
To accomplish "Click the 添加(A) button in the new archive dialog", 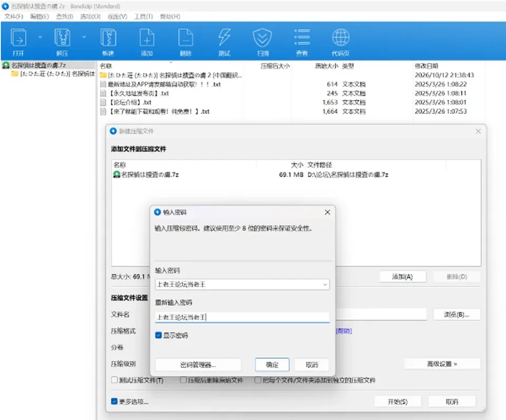I will (x=402, y=277).
